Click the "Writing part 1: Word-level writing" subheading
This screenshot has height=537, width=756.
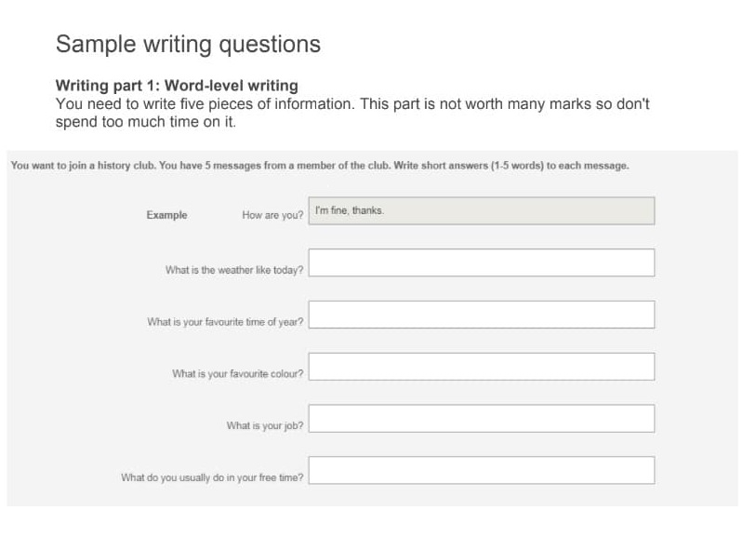[x=177, y=86]
